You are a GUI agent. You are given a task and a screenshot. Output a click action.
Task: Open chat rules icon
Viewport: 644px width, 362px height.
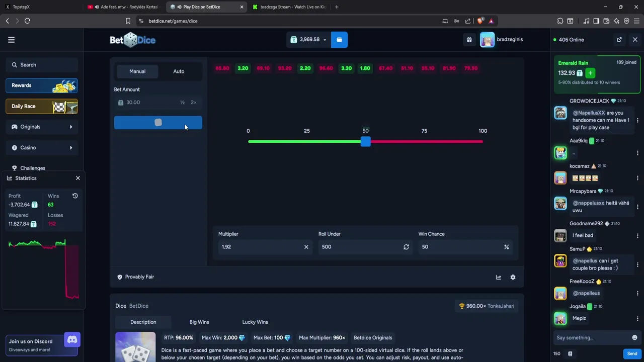click(570, 353)
